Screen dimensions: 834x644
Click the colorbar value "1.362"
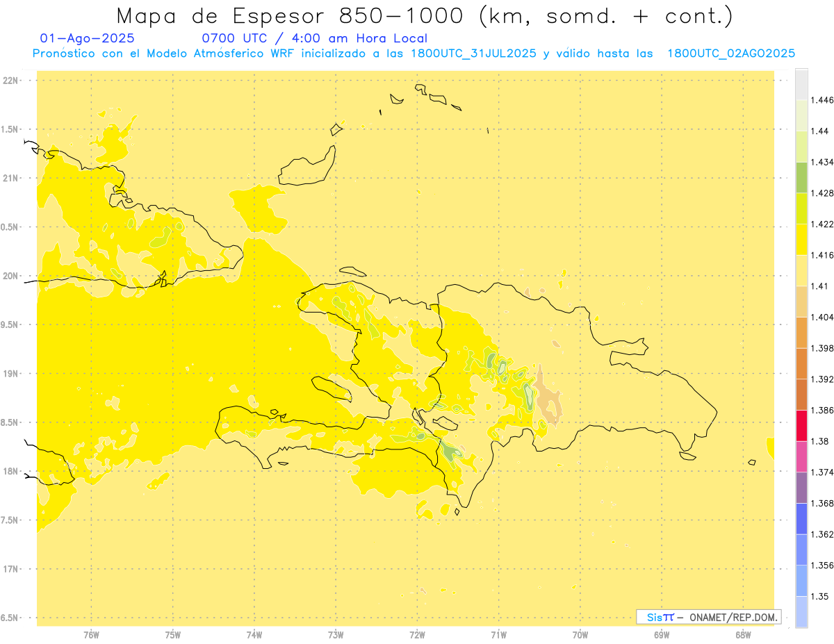click(x=824, y=534)
